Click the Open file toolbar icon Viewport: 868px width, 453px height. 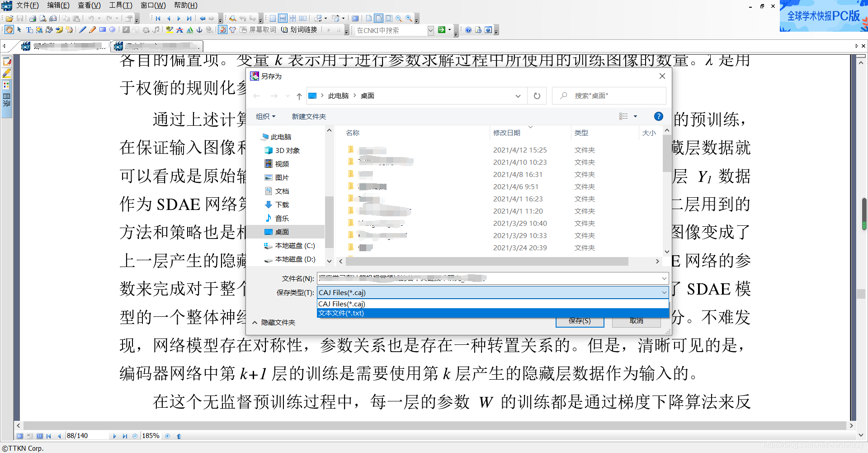(x=9, y=19)
